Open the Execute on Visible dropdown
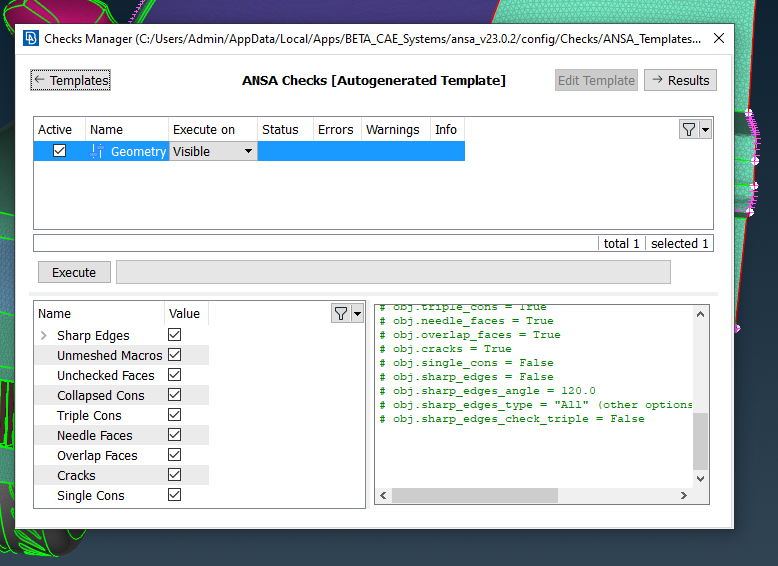The height and width of the screenshot is (566, 778). 213,151
